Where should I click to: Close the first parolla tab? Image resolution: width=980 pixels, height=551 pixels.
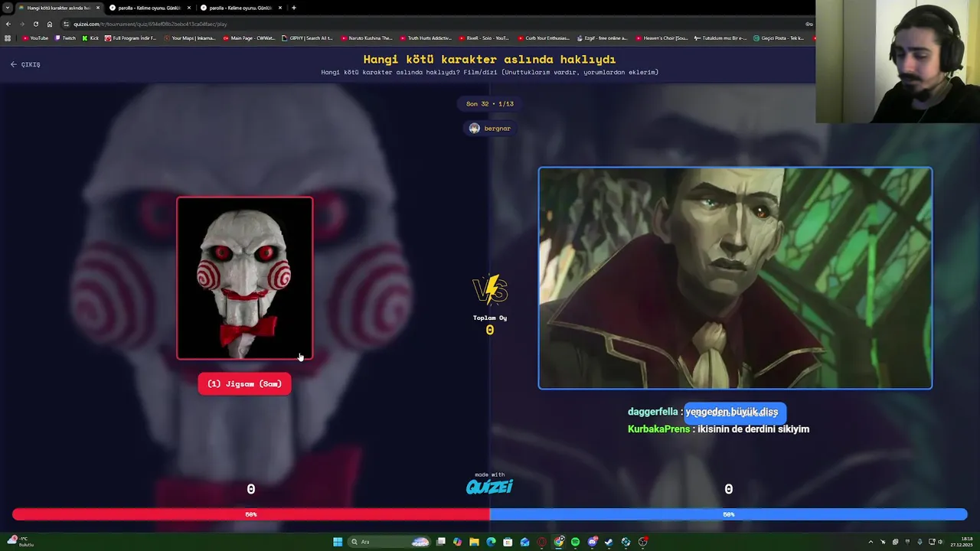[189, 8]
